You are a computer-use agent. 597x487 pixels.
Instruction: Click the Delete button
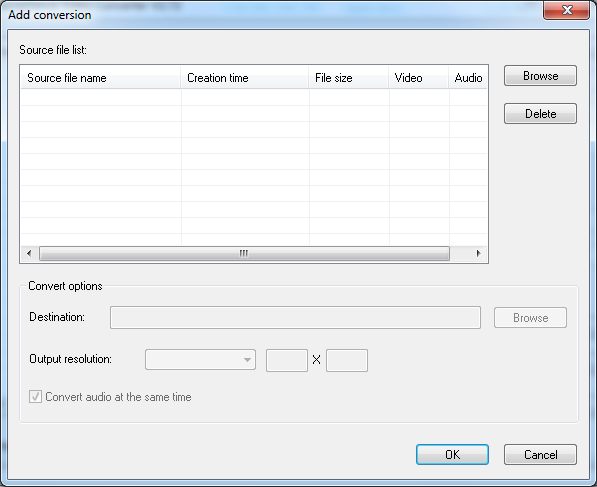540,113
